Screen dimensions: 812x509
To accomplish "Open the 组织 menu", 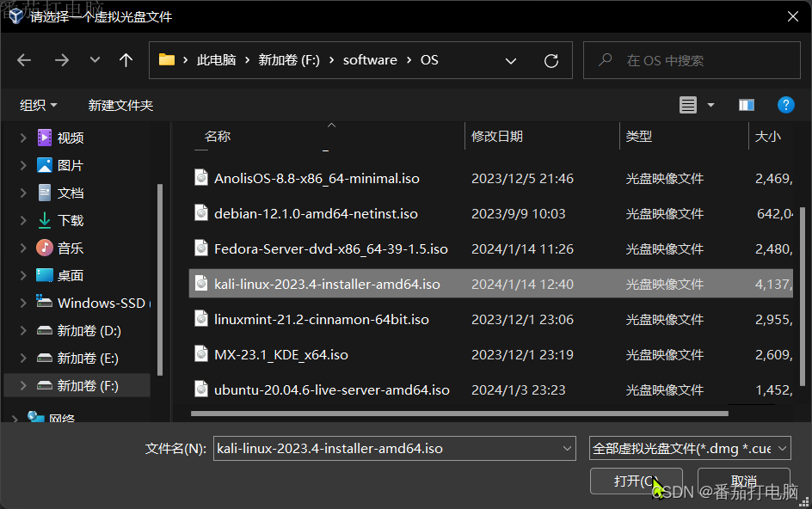I will (39, 106).
